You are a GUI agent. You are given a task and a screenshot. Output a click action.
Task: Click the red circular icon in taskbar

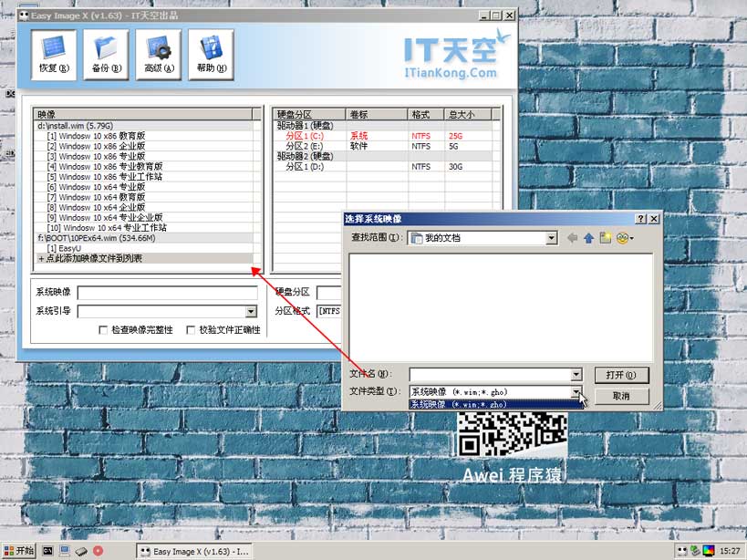99,551
